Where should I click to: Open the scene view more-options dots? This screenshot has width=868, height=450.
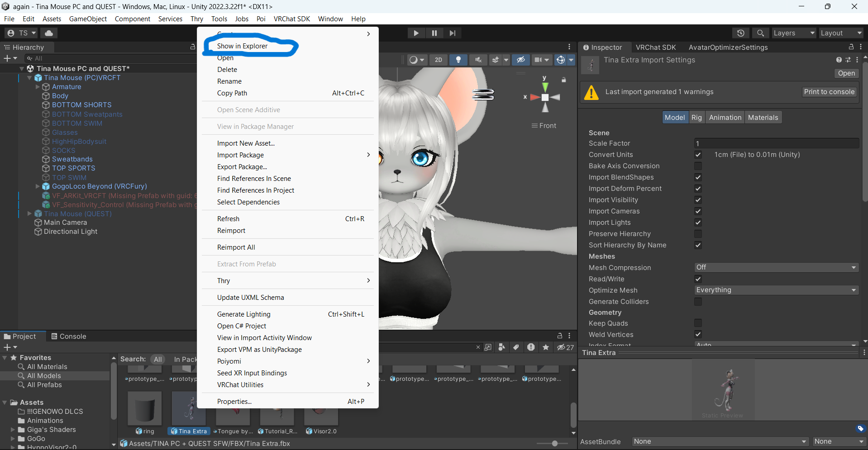[x=569, y=47]
